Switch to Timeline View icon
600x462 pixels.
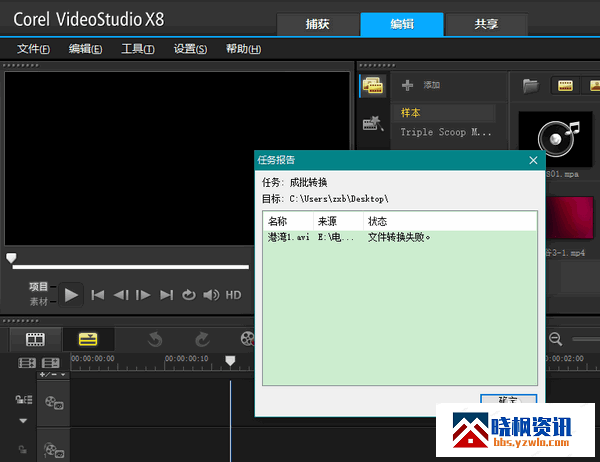coord(88,340)
